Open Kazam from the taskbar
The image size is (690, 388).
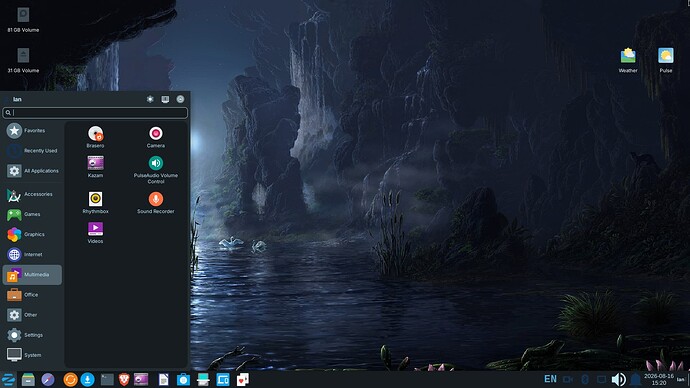point(141,379)
